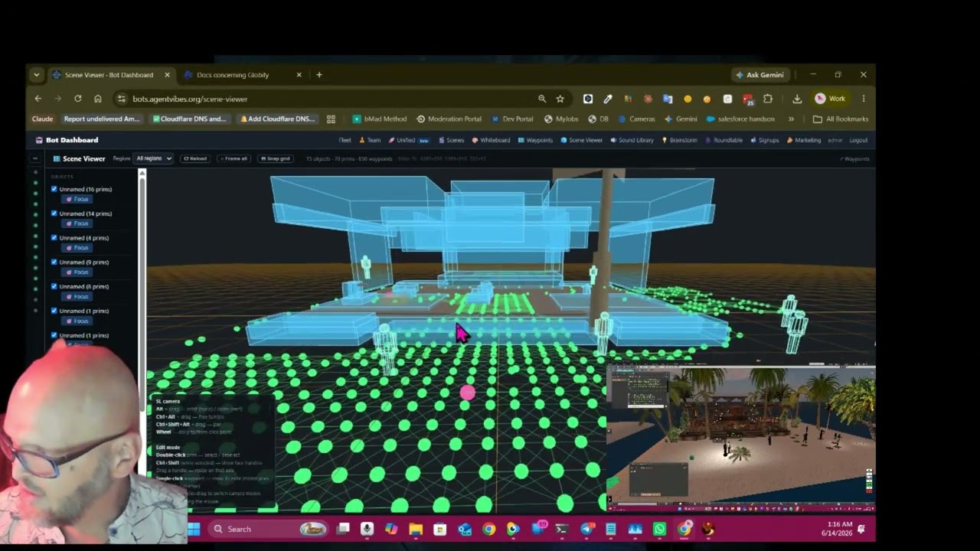Collapse sidebar with the top-left toggle
The height and width of the screenshot is (551, 980).
click(34, 158)
